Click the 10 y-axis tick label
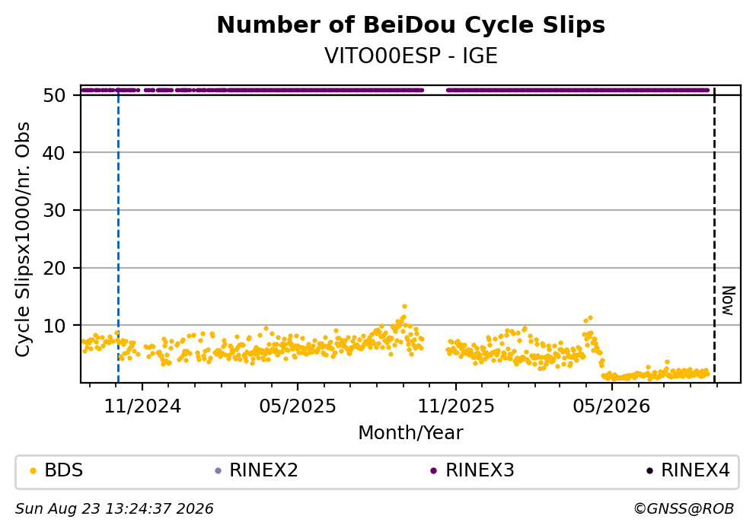This screenshot has width=756, height=532. click(x=54, y=326)
